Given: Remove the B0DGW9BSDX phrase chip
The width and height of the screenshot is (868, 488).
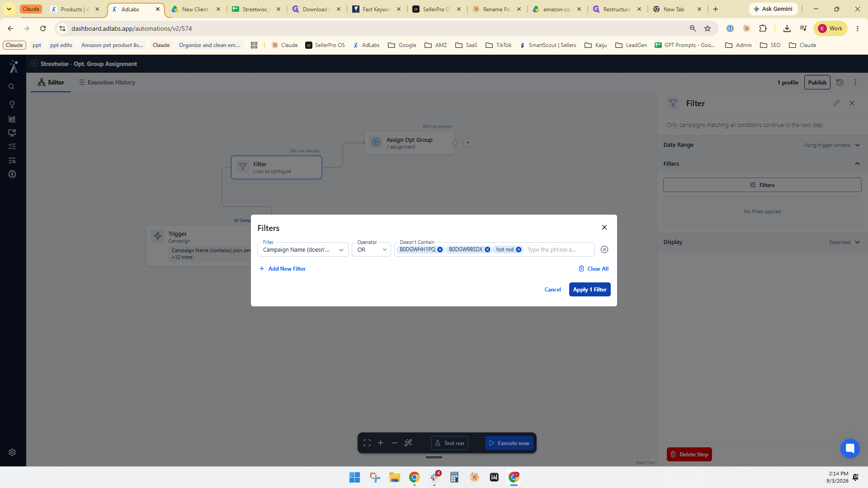Looking at the screenshot, I should tap(487, 249).
